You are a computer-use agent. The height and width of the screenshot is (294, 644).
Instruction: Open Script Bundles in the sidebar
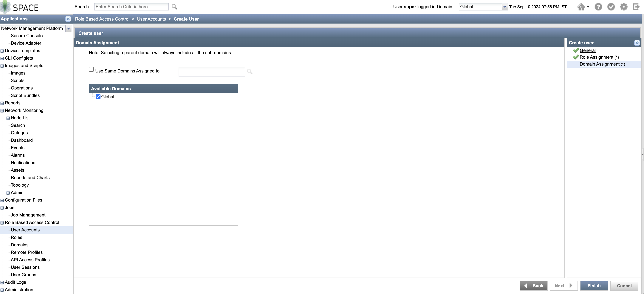tap(25, 95)
